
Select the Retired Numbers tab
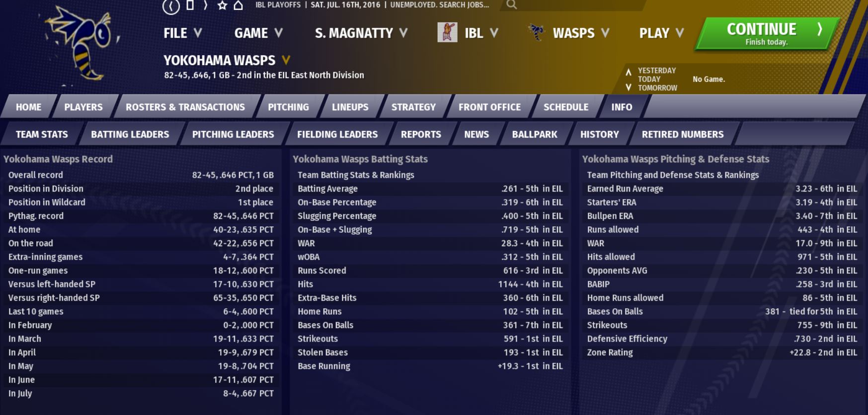(682, 135)
